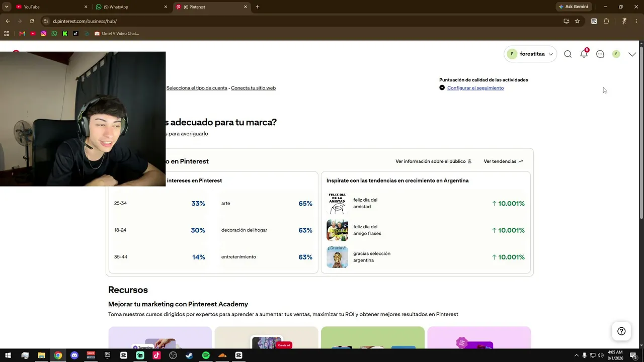
Task: Open the help question mark button
Action: point(621,331)
